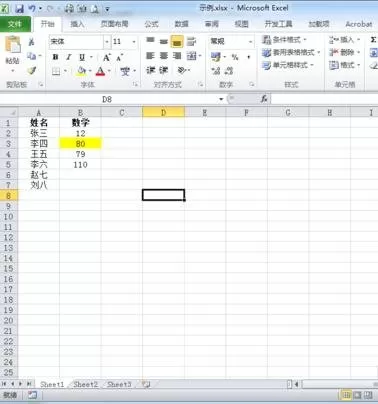The width and height of the screenshot is (378, 404).
Task: Decrease indent icon
Action: 151,70
